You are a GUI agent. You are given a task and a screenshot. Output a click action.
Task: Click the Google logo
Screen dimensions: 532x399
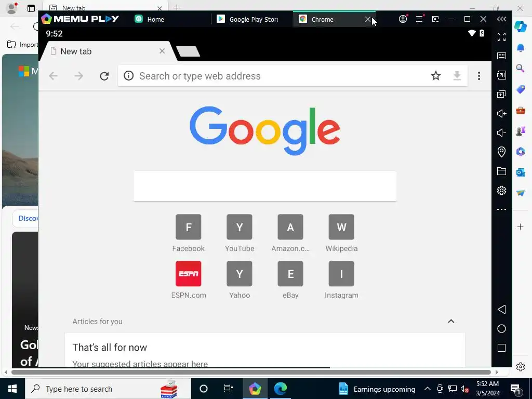(x=265, y=130)
